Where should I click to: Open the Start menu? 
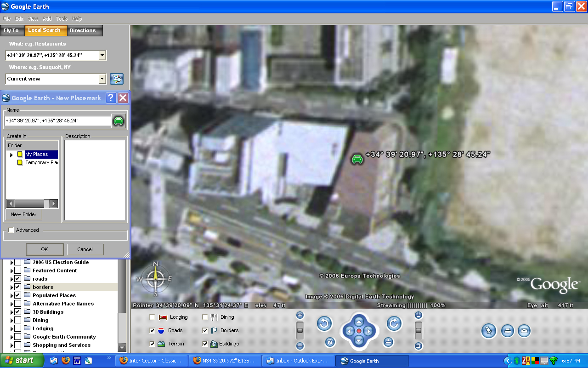tap(22, 361)
